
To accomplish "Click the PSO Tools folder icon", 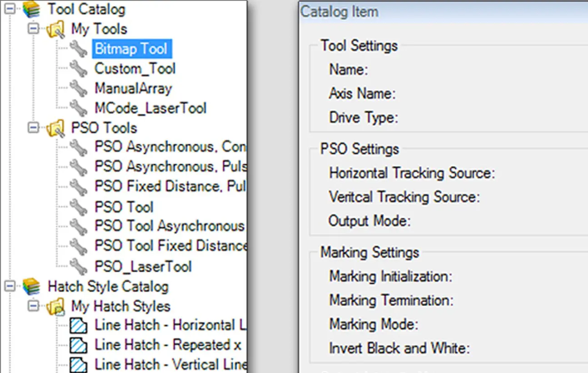I will point(55,128).
